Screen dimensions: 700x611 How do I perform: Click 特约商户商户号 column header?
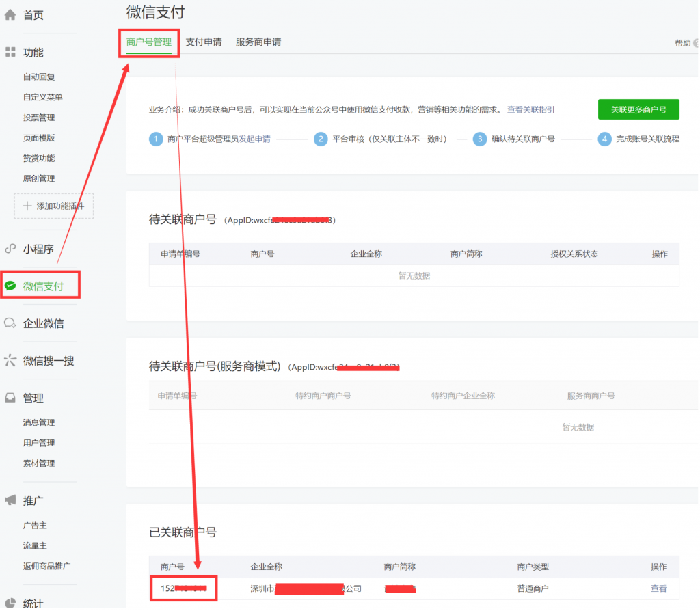[323, 396]
